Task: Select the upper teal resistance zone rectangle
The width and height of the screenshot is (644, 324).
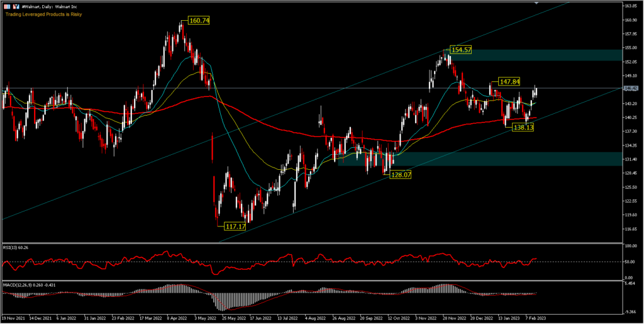Action: (x=533, y=55)
